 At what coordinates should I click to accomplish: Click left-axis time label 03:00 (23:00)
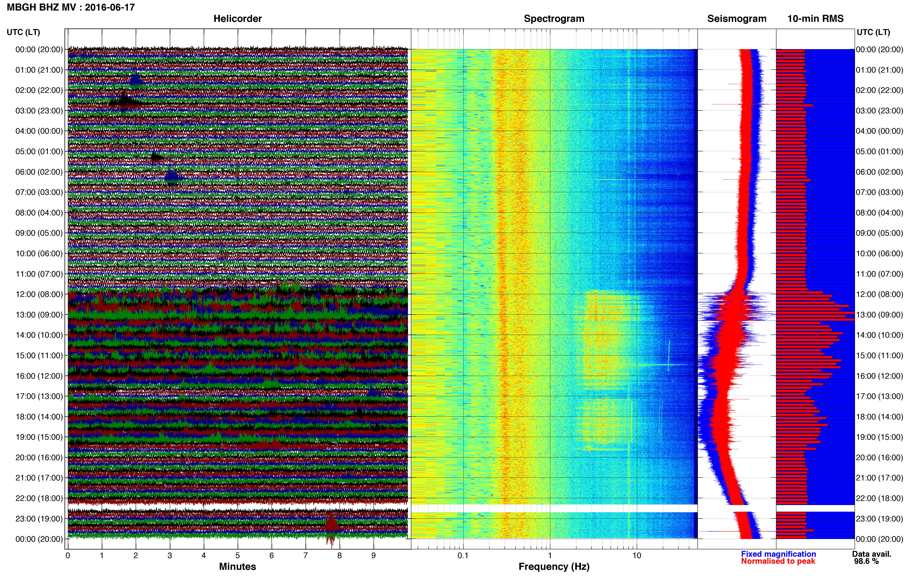click(x=39, y=111)
